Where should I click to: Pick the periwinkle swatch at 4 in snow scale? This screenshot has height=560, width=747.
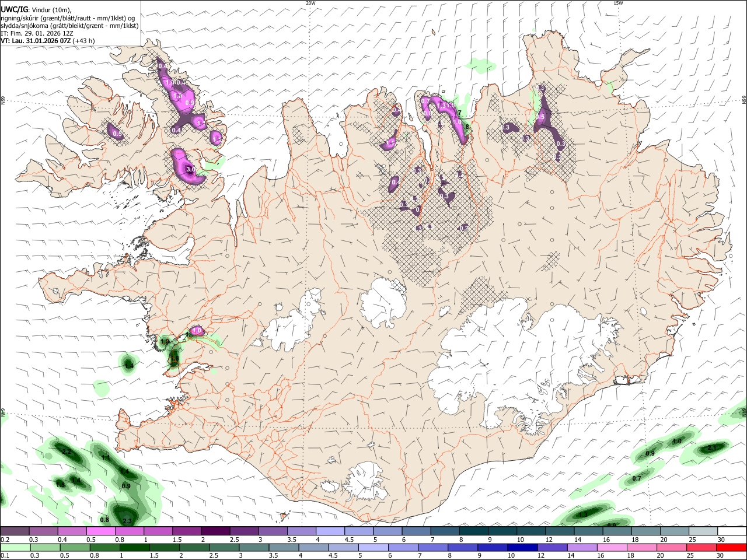(x=330, y=531)
